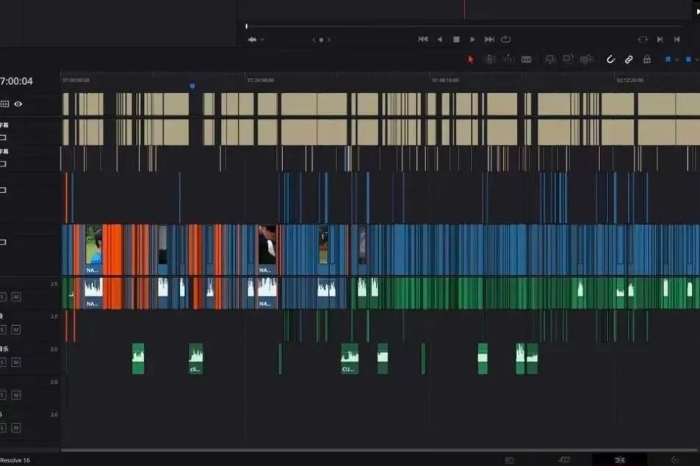The image size is (700, 466).
Task: Select the dark clip thumbnail near 01:24:08:00
Action: pyautogui.click(x=267, y=249)
